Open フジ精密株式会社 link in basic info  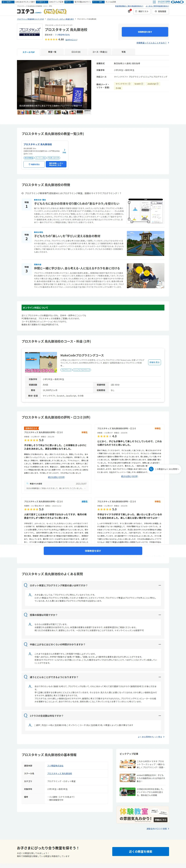click(55, 766)
